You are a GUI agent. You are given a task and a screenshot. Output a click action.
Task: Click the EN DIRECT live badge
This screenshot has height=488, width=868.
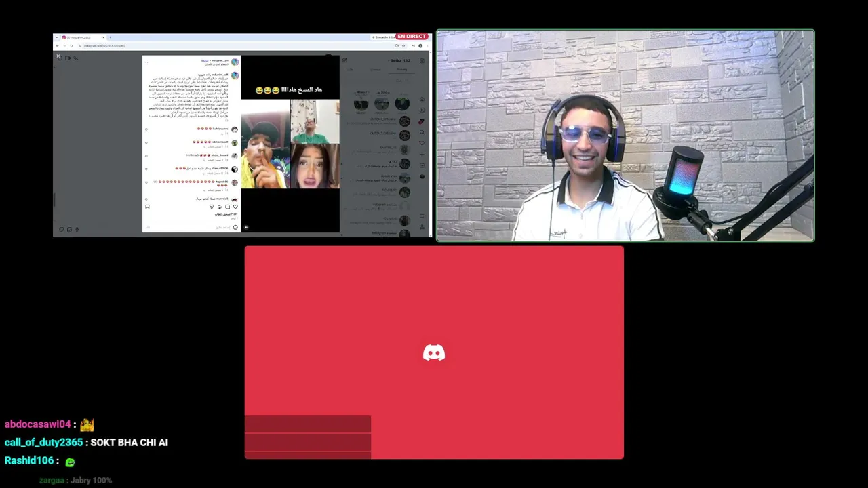(412, 36)
